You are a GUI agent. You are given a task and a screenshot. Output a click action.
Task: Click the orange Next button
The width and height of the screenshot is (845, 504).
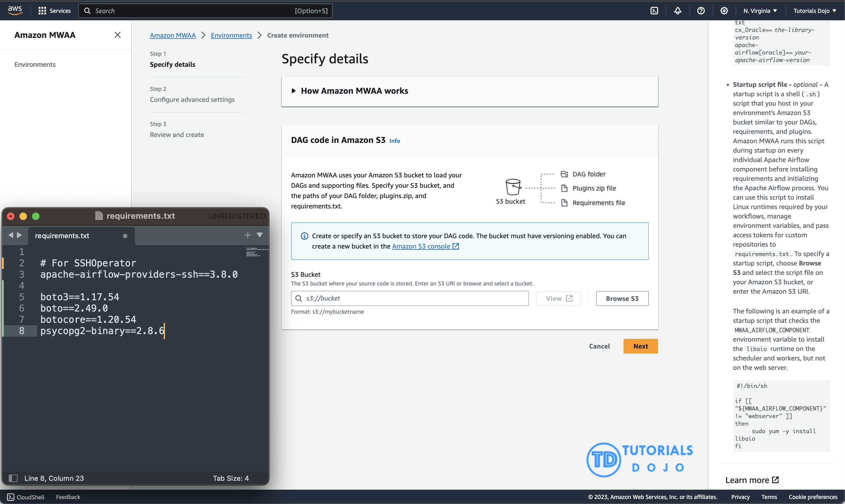(640, 346)
